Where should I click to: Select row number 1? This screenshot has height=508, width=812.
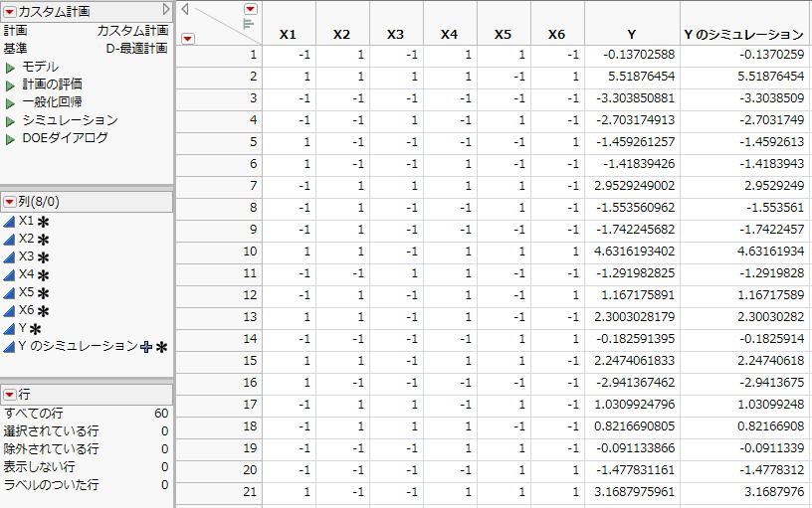pos(219,55)
